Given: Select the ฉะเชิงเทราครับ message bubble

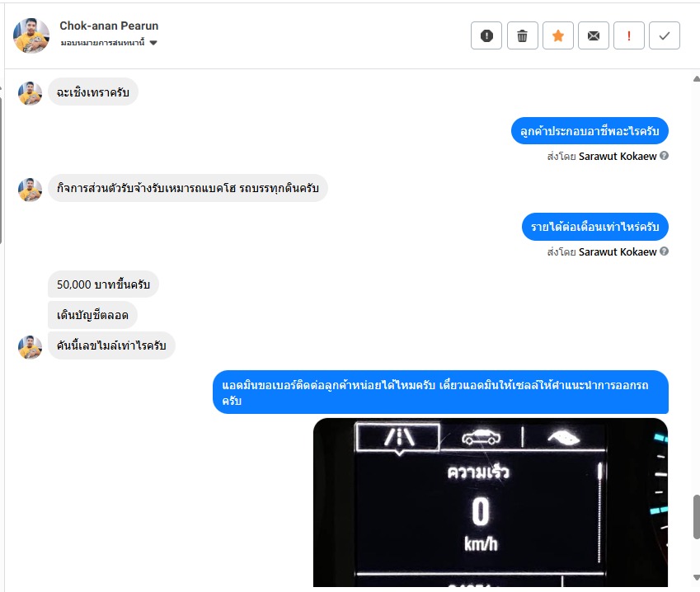Looking at the screenshot, I should 93,92.
